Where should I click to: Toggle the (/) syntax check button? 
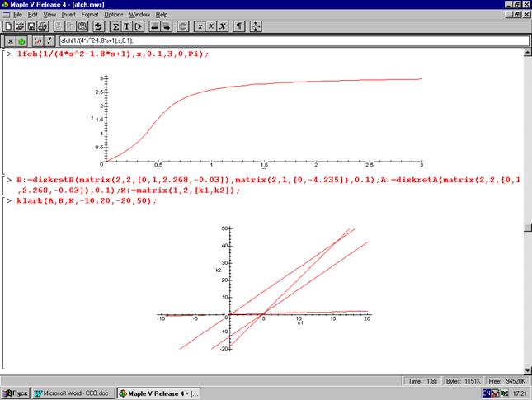[38, 41]
